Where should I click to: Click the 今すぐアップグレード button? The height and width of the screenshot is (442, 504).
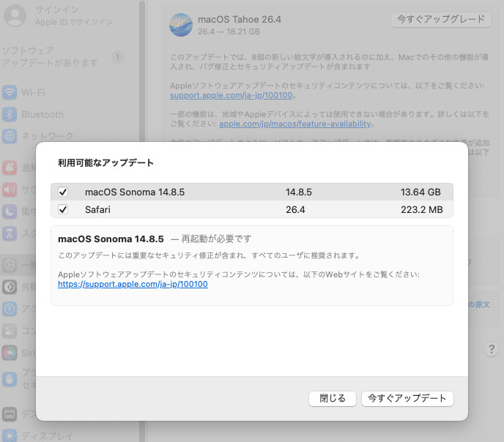coord(440,19)
